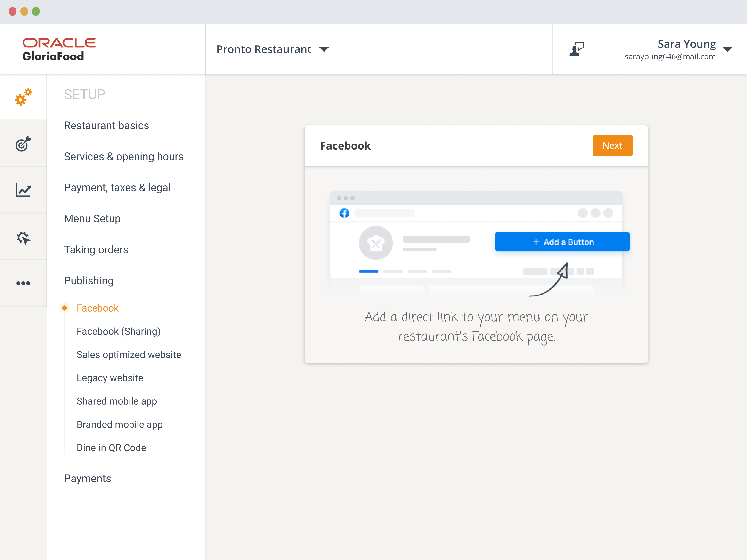Open Restaurant basics menu item
747x560 pixels.
pyautogui.click(x=106, y=126)
